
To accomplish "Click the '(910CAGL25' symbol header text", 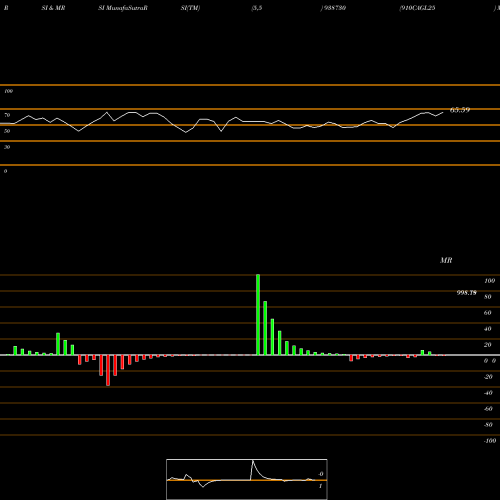I will click(x=417, y=8).
